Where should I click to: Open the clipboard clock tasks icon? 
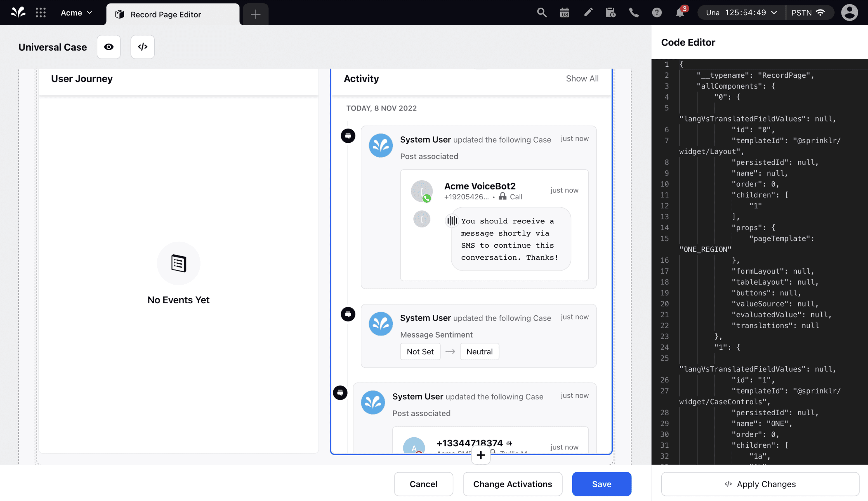(x=611, y=13)
